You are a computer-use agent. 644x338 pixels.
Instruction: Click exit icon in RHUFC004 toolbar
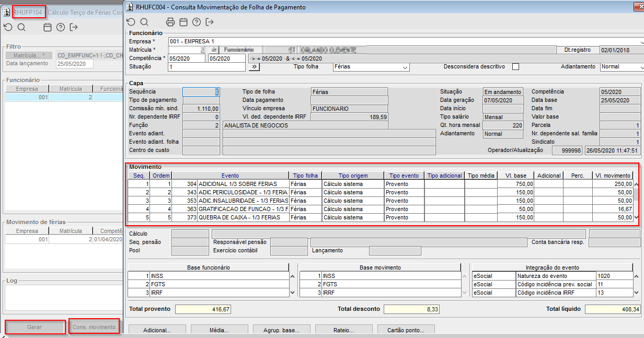tap(210, 22)
